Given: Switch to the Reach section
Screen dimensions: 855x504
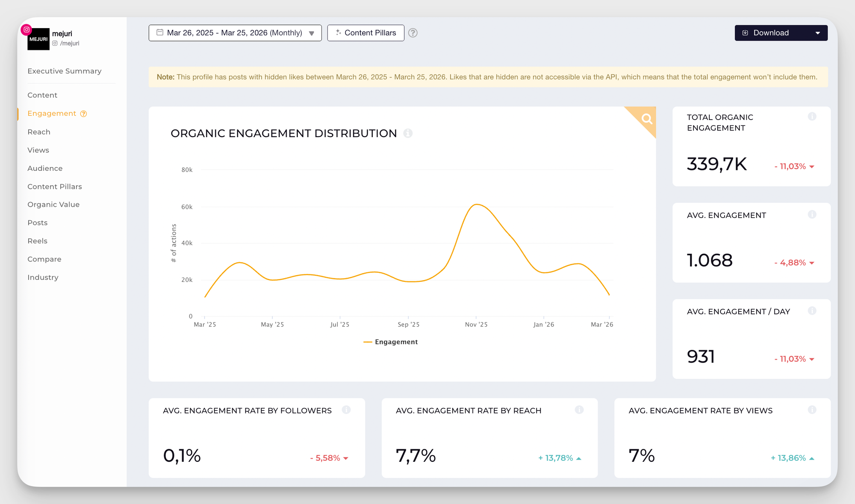Looking at the screenshot, I should click(39, 132).
